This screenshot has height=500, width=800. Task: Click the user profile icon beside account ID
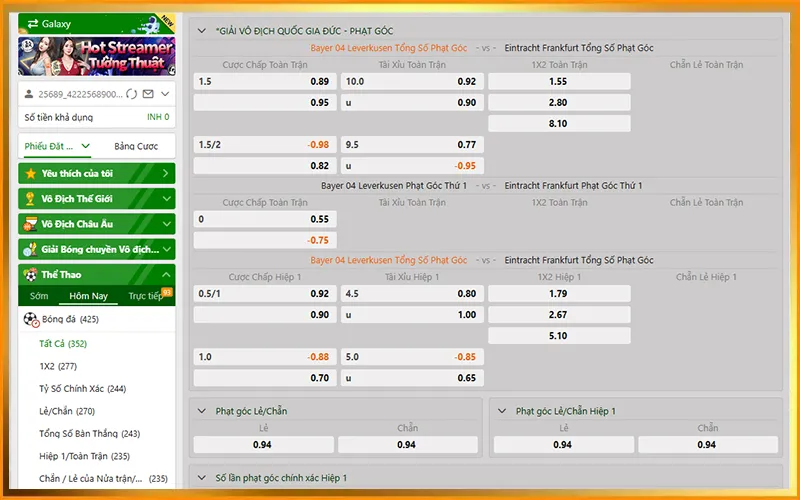click(29, 94)
